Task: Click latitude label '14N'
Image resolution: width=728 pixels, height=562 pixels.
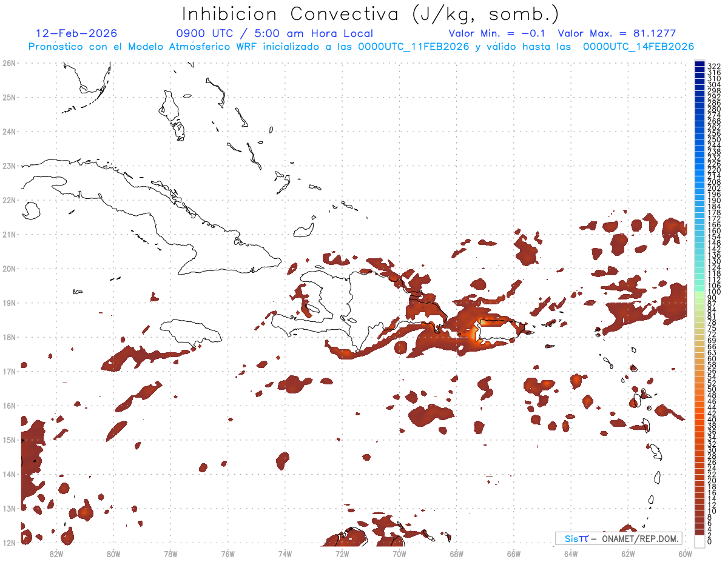Action: pyautogui.click(x=9, y=474)
